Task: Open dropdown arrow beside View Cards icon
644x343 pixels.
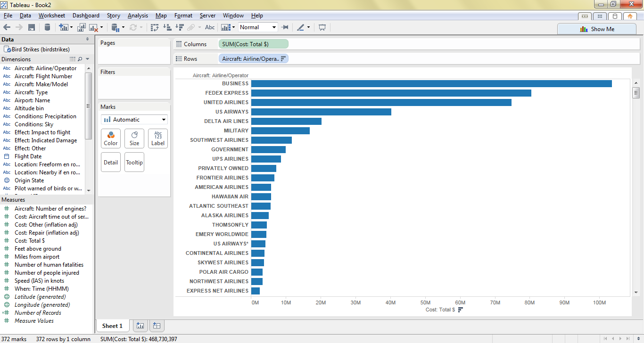Action: pos(233,27)
